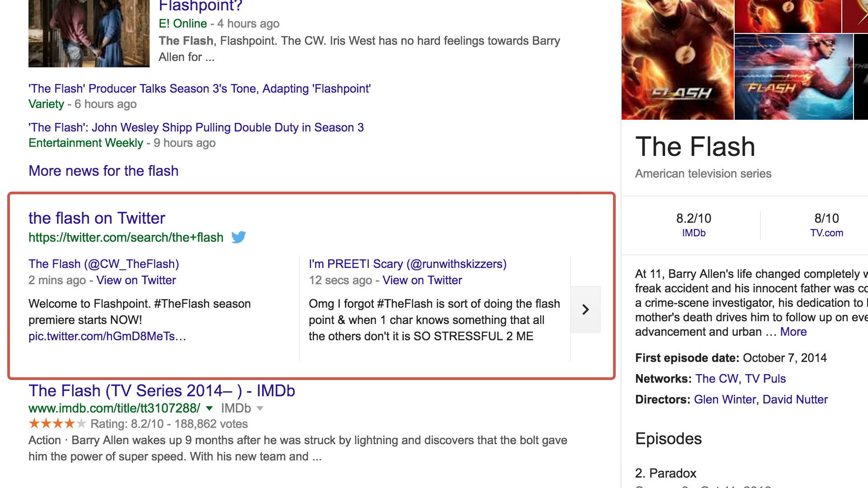
Task: Open the green dropdown arrow after imdb.com URL
Action: 209,408
